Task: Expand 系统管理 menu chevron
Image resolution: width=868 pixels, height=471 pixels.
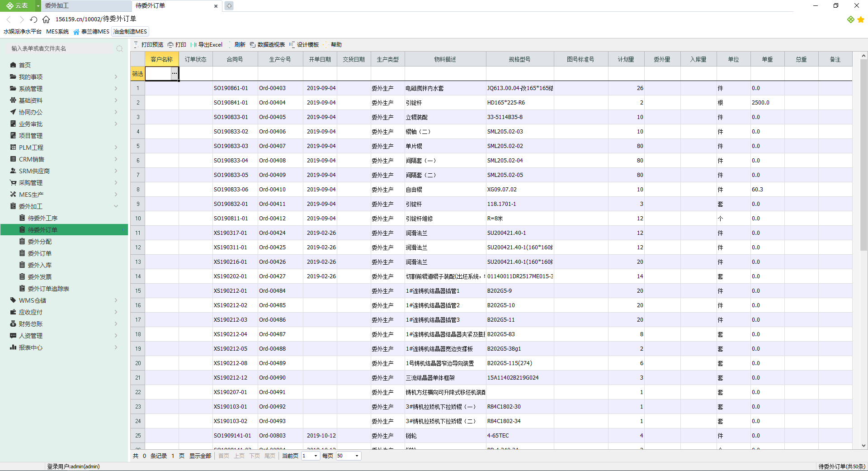Action: (x=116, y=89)
